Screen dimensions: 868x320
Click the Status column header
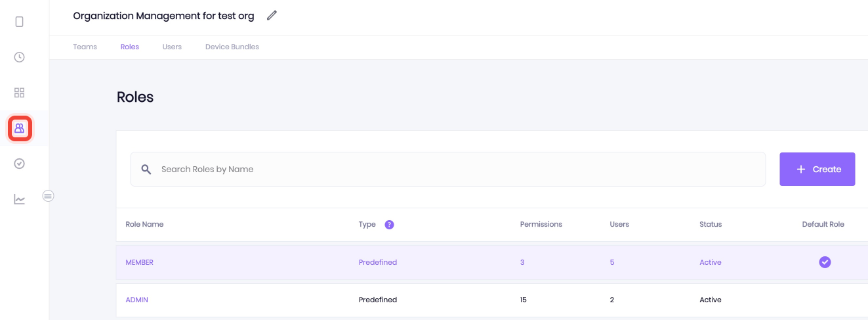pos(711,224)
